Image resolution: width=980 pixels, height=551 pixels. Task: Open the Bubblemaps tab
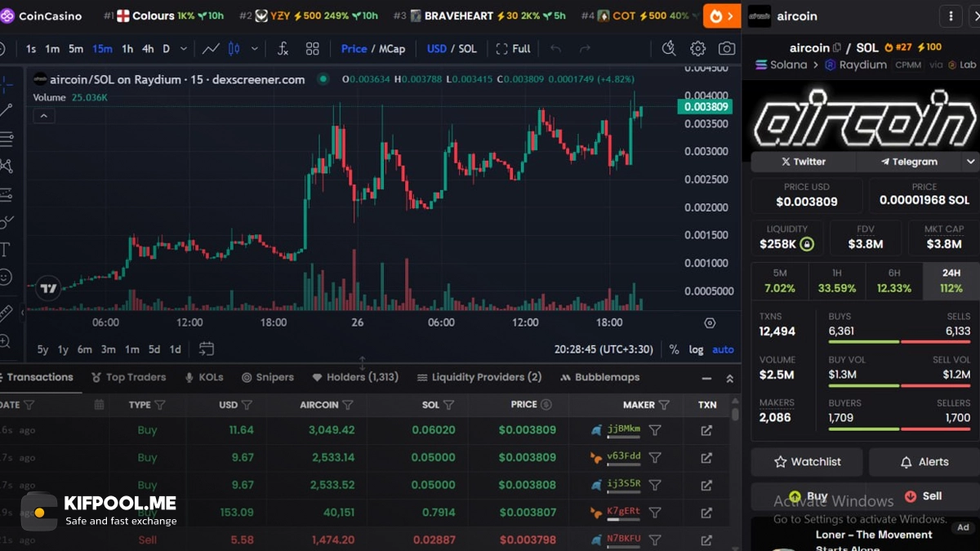coord(600,377)
